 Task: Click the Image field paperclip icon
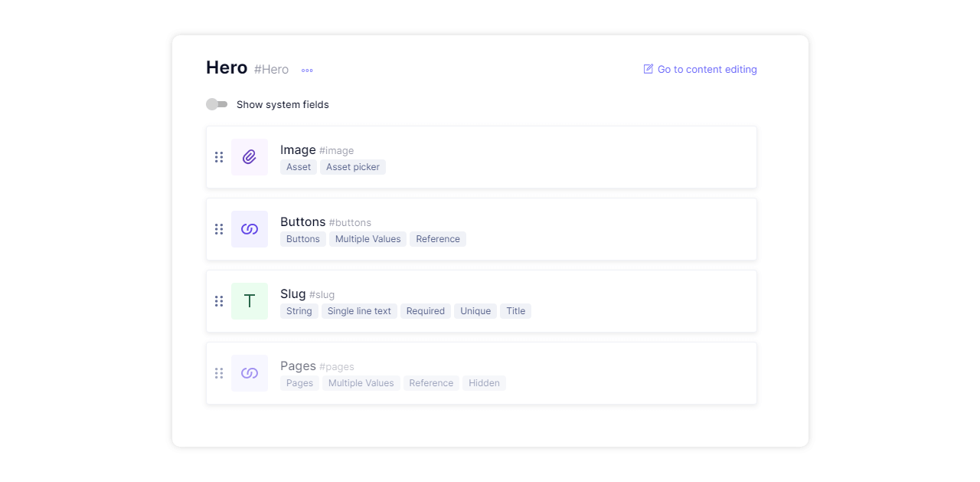tap(250, 157)
